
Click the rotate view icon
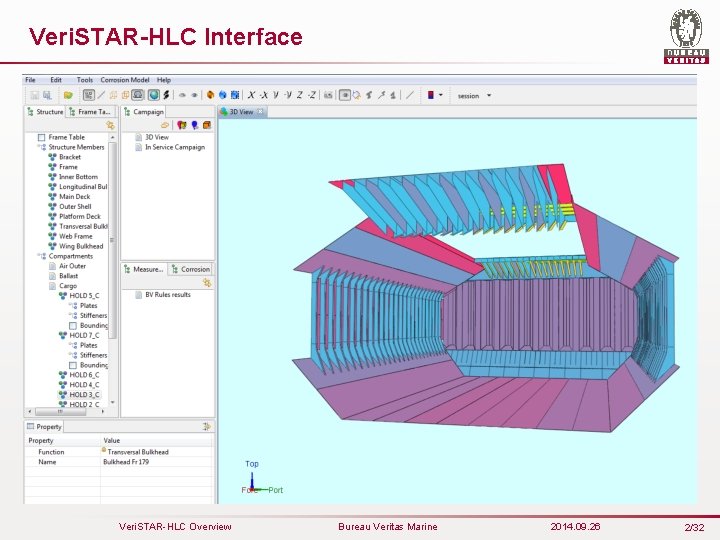tap(356, 95)
